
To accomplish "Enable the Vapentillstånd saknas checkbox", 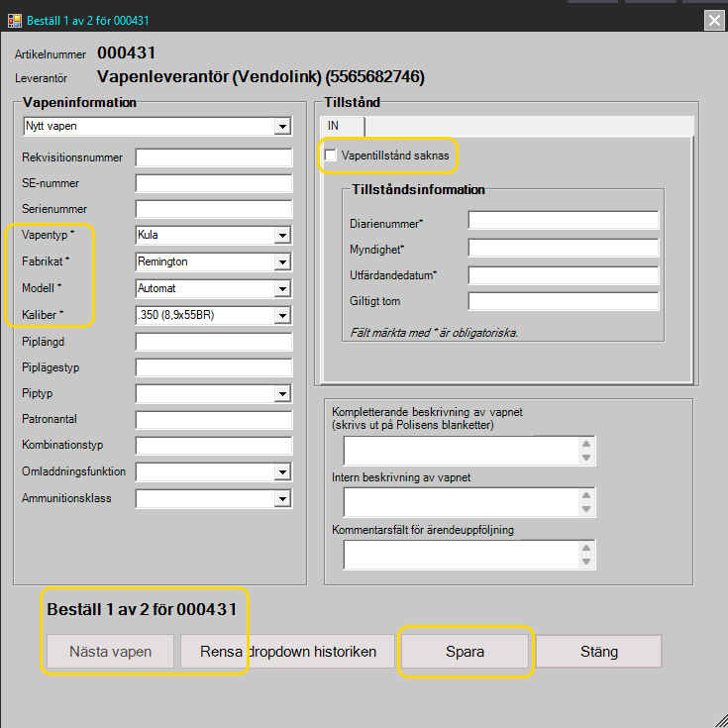I will pyautogui.click(x=331, y=156).
